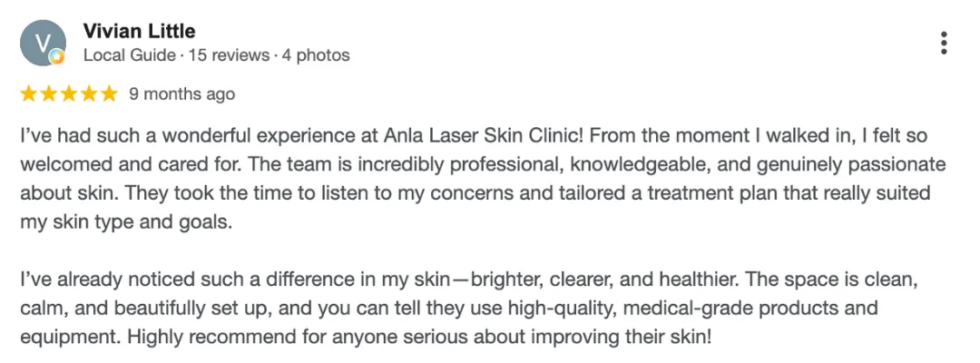980x363 pixels.
Task: Select the second rating star
Action: (49, 93)
